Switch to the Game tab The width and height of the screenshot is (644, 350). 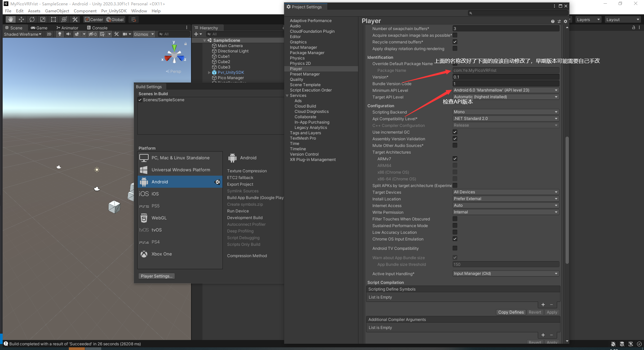click(x=39, y=28)
